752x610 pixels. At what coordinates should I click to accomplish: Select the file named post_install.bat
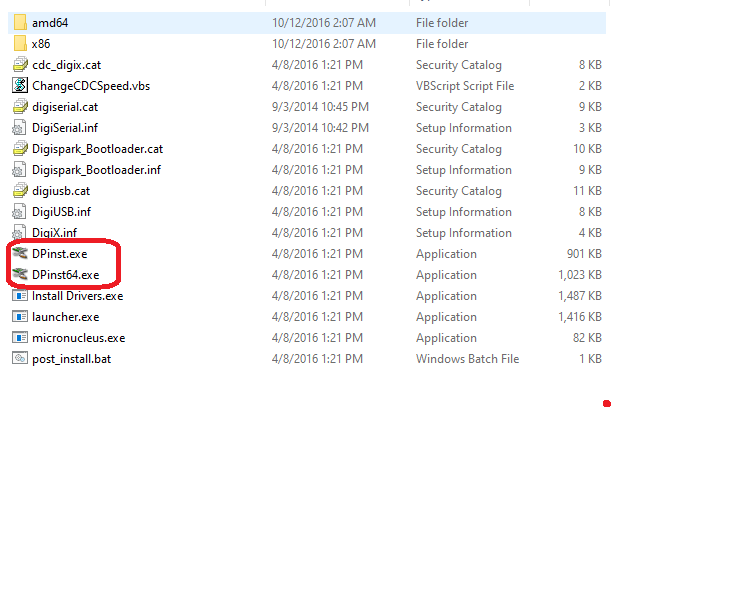[x=71, y=359]
